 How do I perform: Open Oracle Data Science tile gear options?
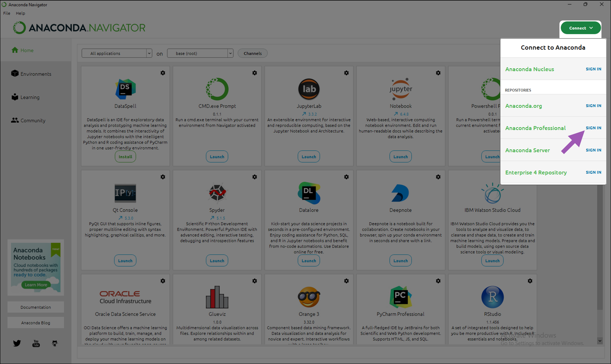point(163,281)
